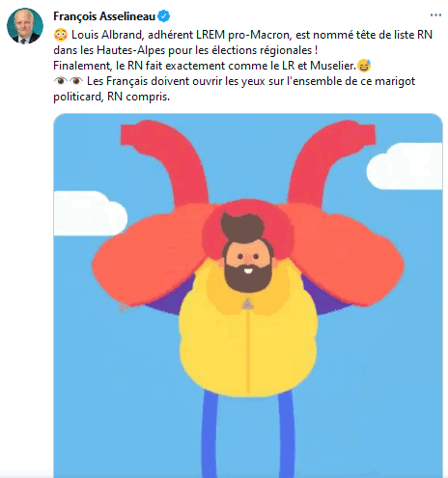The image size is (448, 478).
Task: Click the jacket zipper pull in image
Action: coord(247,303)
